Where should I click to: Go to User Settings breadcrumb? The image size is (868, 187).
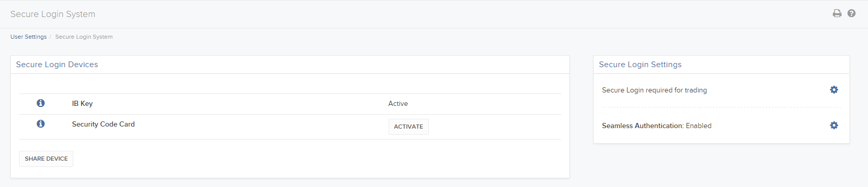pyautogui.click(x=28, y=37)
